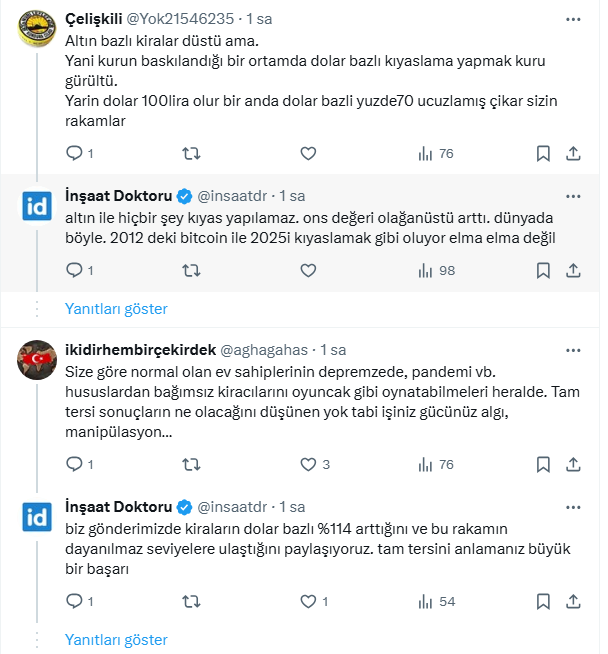
Task: Open more options on İnşaat Doktoru's bitcoin reply
Action: click(x=572, y=194)
